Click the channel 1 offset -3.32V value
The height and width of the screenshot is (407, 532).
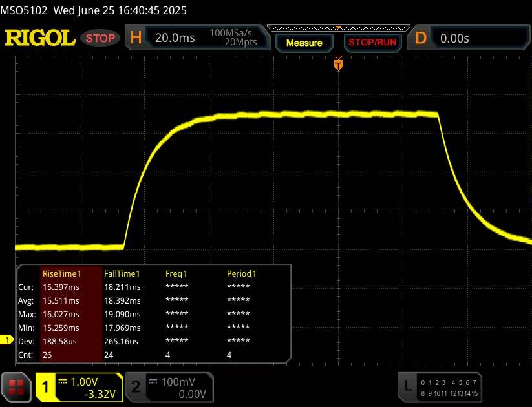click(x=100, y=394)
